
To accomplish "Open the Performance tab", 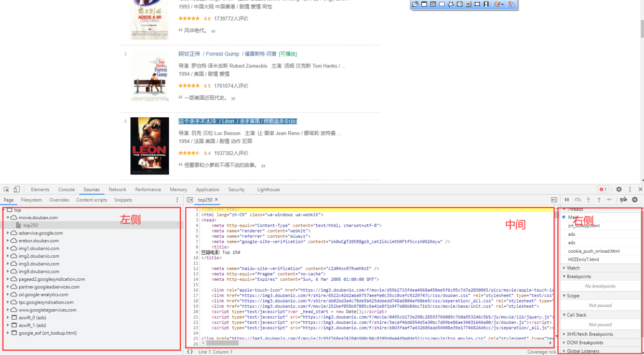I will 148,189.
